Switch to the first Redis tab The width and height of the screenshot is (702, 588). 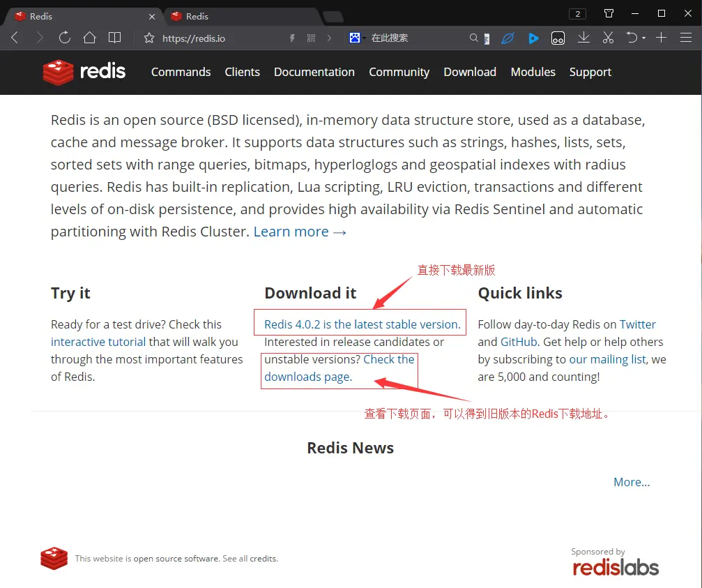pos(83,17)
